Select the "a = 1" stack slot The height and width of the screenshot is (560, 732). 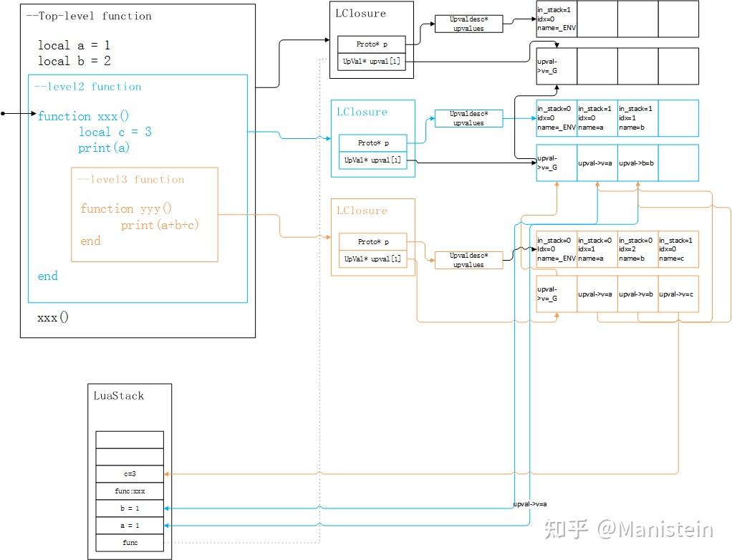pos(130,526)
